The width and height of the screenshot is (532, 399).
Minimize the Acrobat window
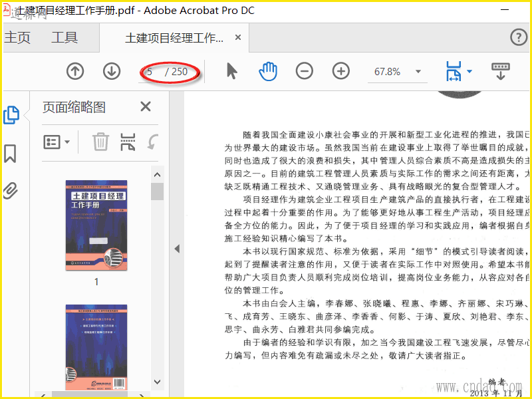click(x=505, y=9)
